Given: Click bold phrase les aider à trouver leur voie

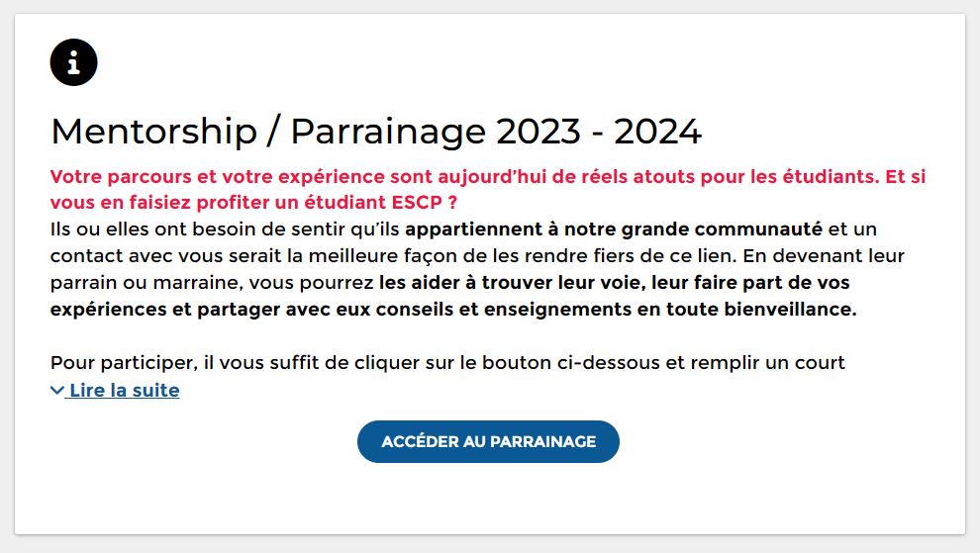Looking at the screenshot, I should [x=511, y=283].
